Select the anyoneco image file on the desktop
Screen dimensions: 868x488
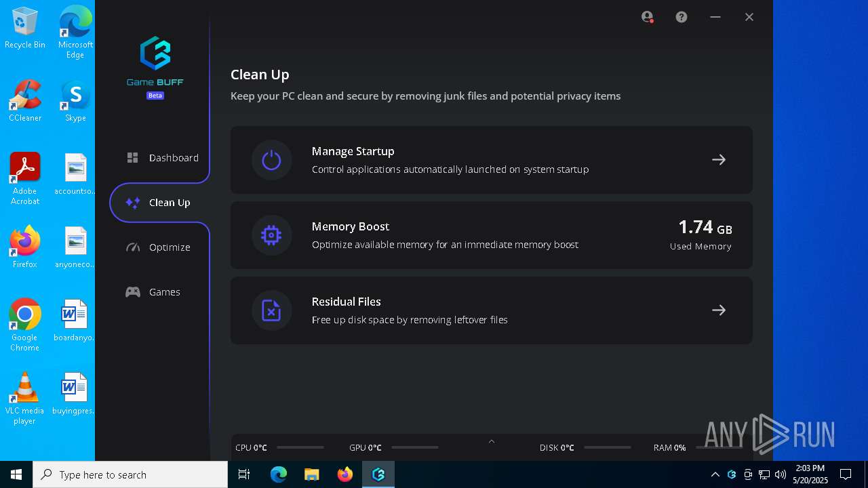pyautogui.click(x=75, y=247)
